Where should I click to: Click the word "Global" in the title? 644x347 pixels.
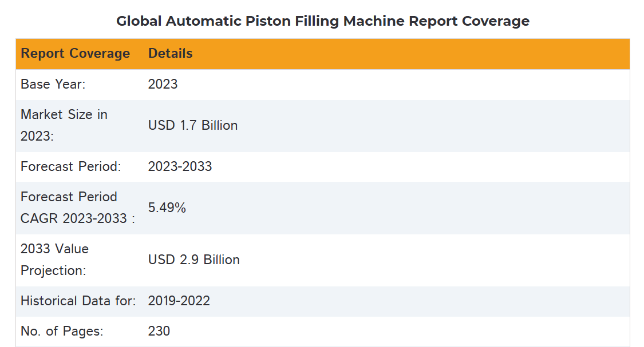coord(139,21)
